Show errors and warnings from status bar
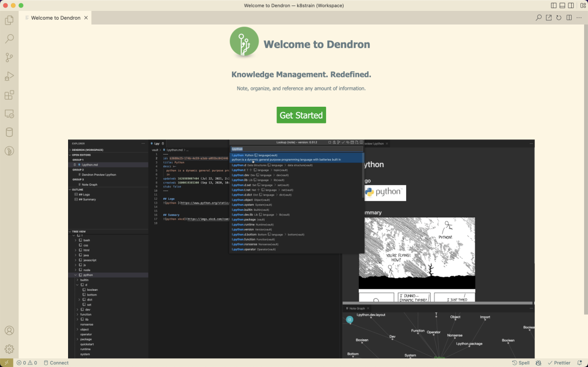Image resolution: width=588 pixels, height=367 pixels. click(x=27, y=363)
